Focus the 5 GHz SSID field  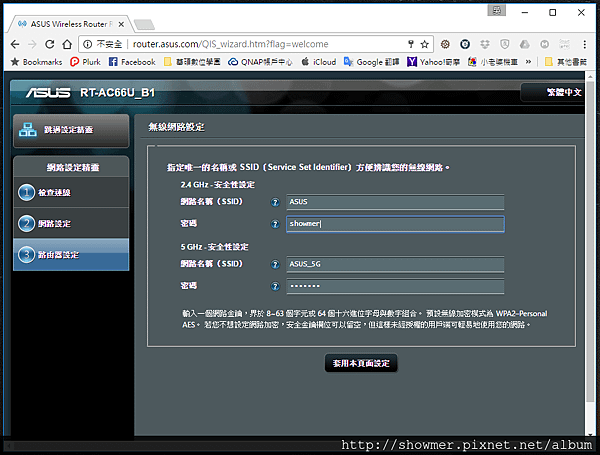[395, 264]
